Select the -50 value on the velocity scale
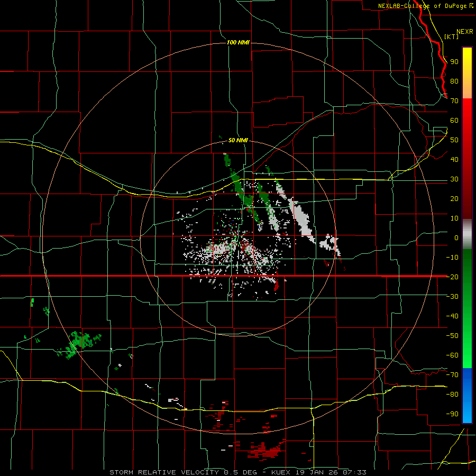This screenshot has height=476, width=476. tap(452, 336)
